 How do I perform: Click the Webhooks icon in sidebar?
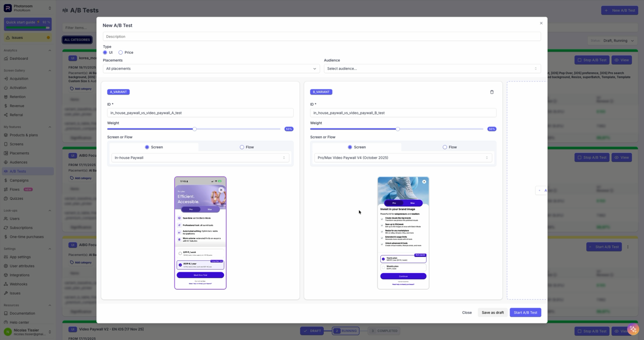6,284
